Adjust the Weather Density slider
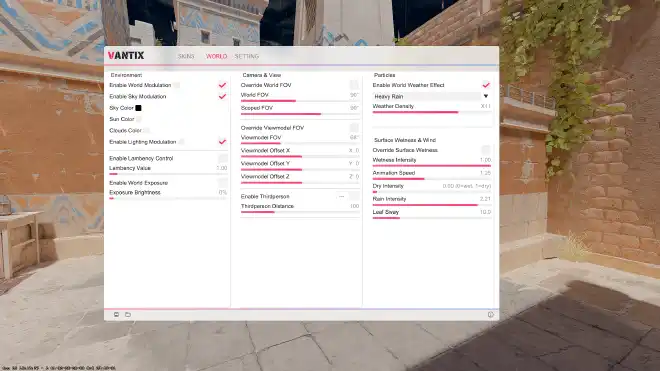The height and width of the screenshot is (371, 660). 432,112
